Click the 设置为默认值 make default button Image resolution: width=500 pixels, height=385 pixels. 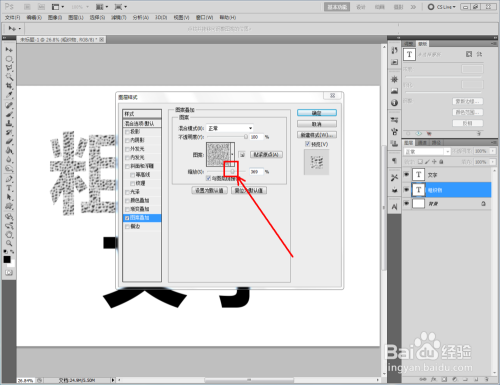[x=209, y=191]
